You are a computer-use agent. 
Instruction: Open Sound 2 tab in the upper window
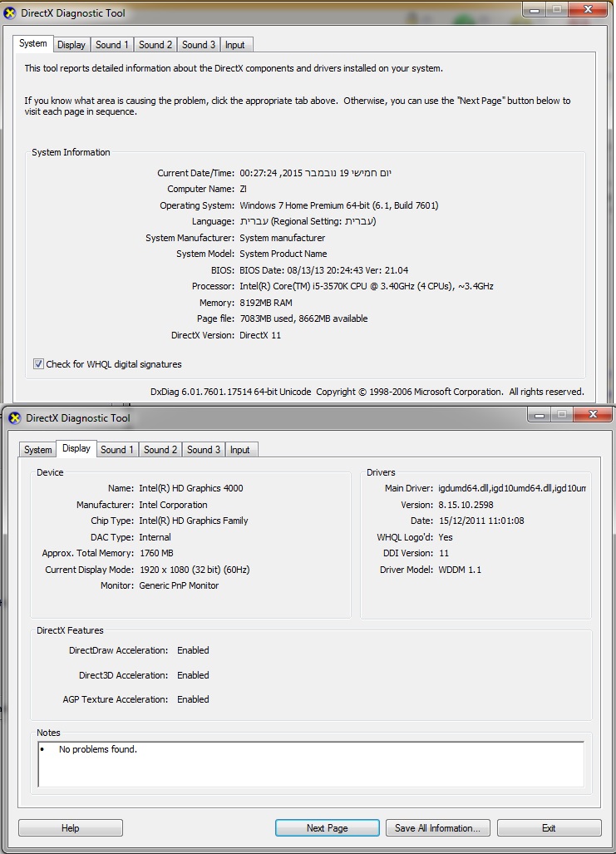(155, 45)
